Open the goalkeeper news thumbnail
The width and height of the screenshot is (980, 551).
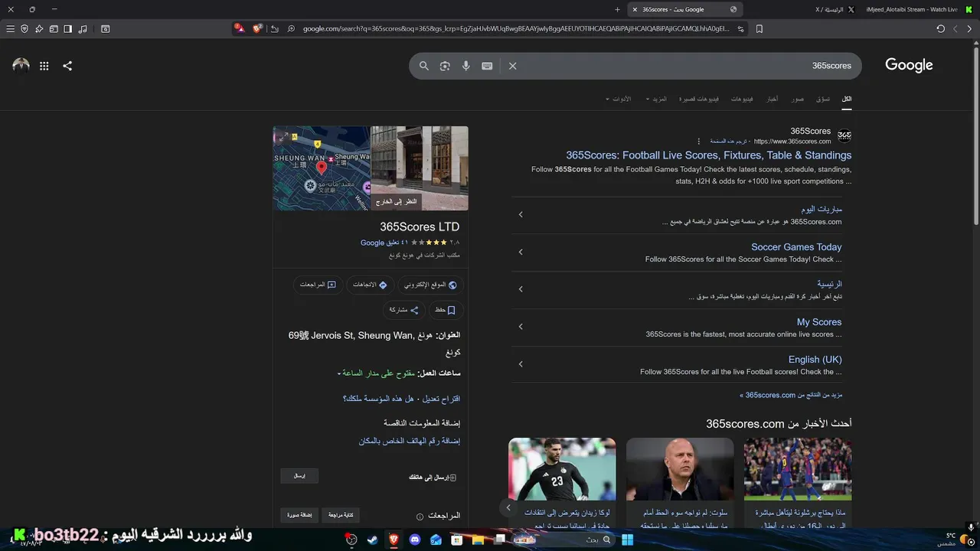(562, 469)
